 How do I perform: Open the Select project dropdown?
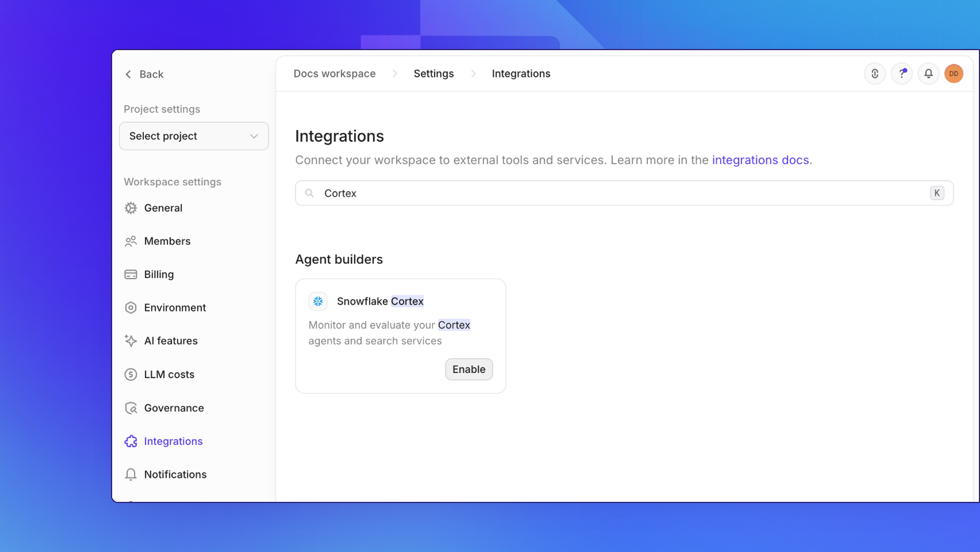(194, 136)
